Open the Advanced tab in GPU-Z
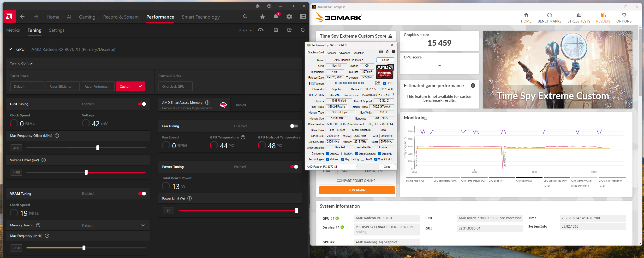This screenshot has height=258, width=644. pyautogui.click(x=345, y=53)
